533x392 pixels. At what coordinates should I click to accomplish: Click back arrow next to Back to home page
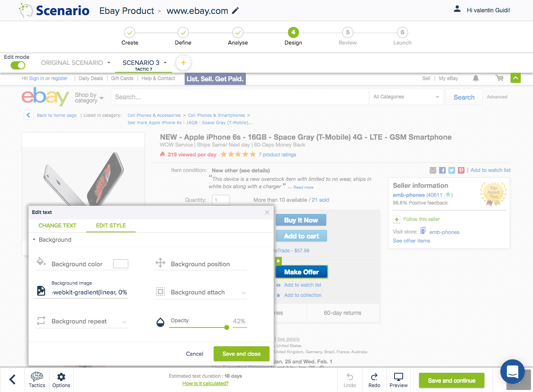28,115
